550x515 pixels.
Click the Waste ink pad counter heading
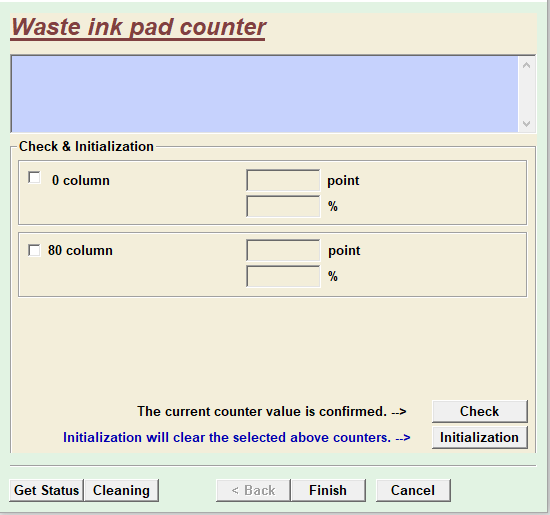coord(139,27)
